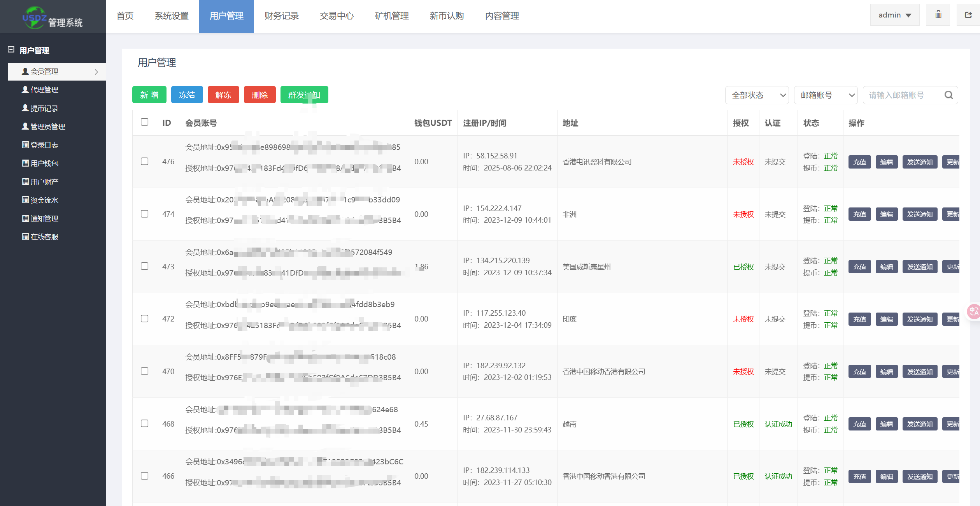Open the 全部状态 status dropdown

pos(757,95)
